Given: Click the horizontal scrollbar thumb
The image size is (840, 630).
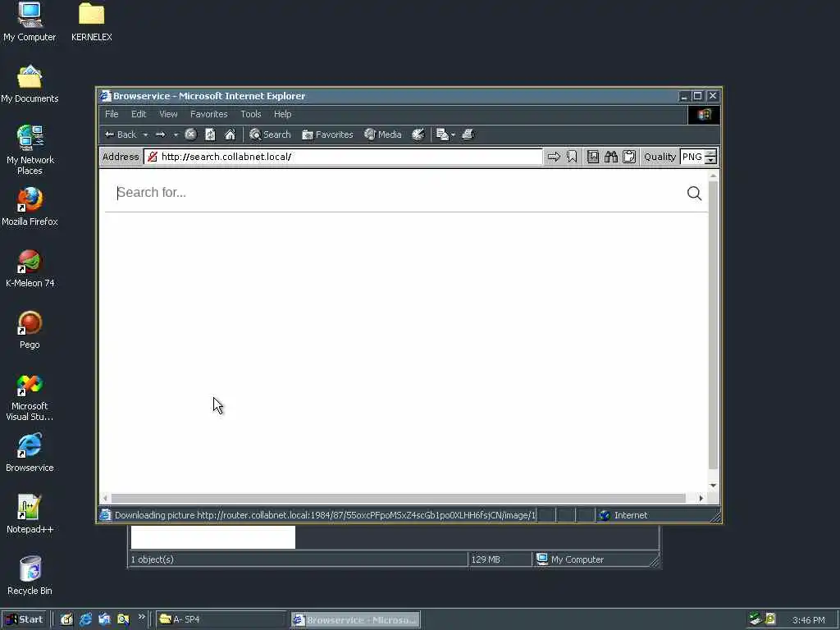Looking at the screenshot, I should click(x=399, y=498).
